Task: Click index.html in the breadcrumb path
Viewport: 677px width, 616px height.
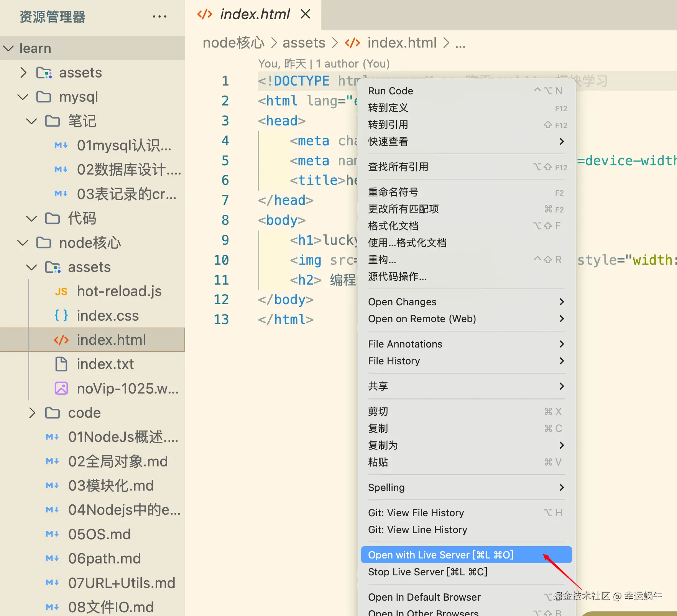Action: (x=402, y=43)
